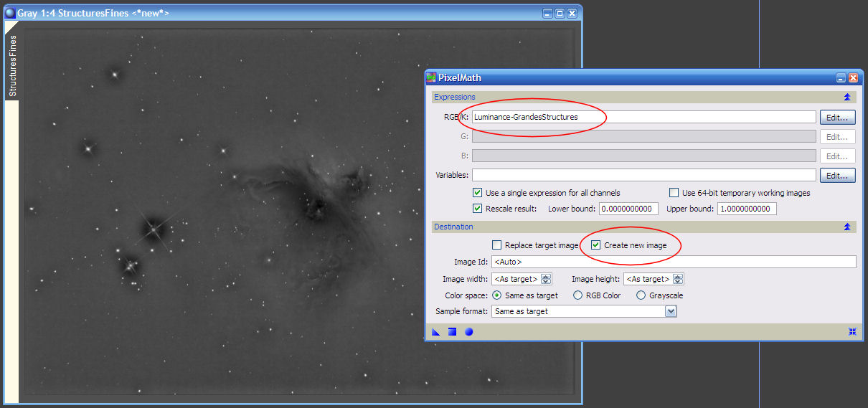
Task: Click the PixelMath window title bar icon
Action: tap(430, 77)
